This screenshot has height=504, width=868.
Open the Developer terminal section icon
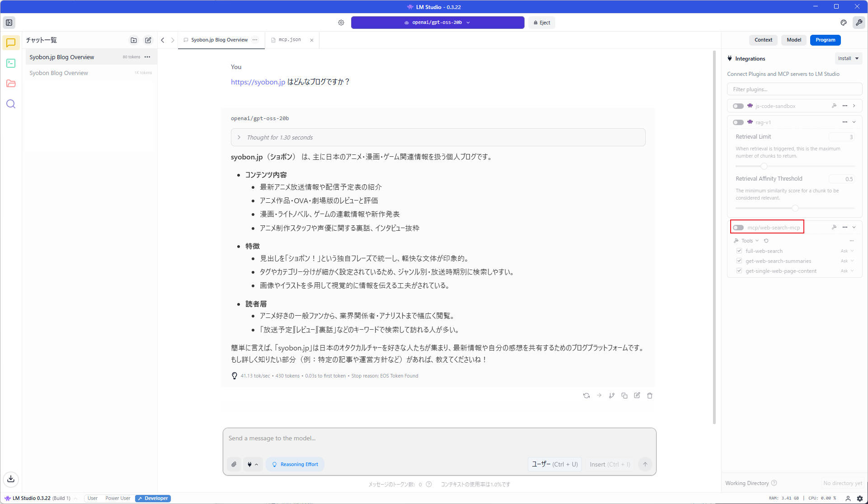coord(11,63)
